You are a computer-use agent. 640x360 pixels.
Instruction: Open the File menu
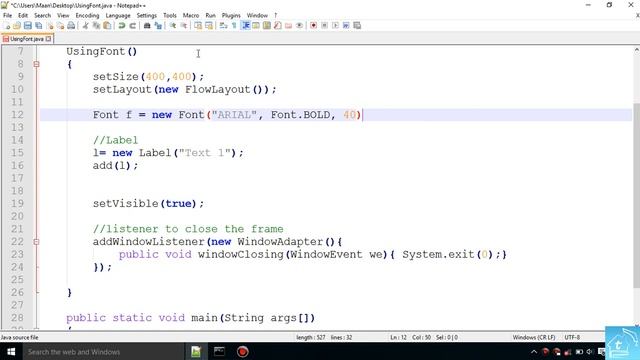click(x=7, y=16)
